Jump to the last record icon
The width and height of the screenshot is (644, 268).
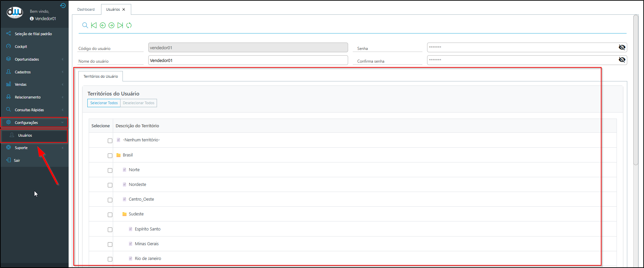[x=120, y=25]
